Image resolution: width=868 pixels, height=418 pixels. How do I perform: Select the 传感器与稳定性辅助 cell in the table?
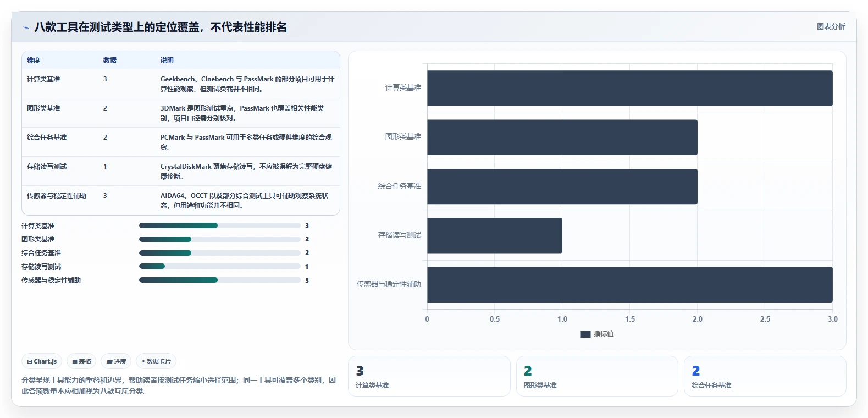(57, 196)
